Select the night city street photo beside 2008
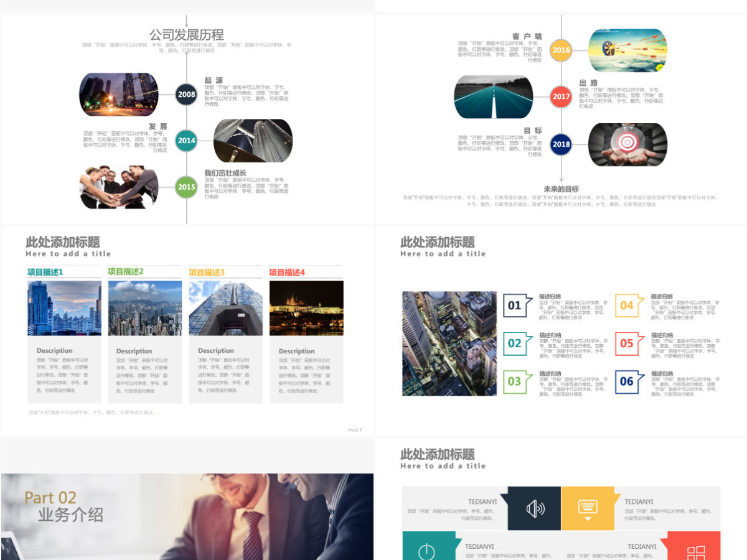Image resolution: width=747 pixels, height=560 pixels. coord(119,95)
